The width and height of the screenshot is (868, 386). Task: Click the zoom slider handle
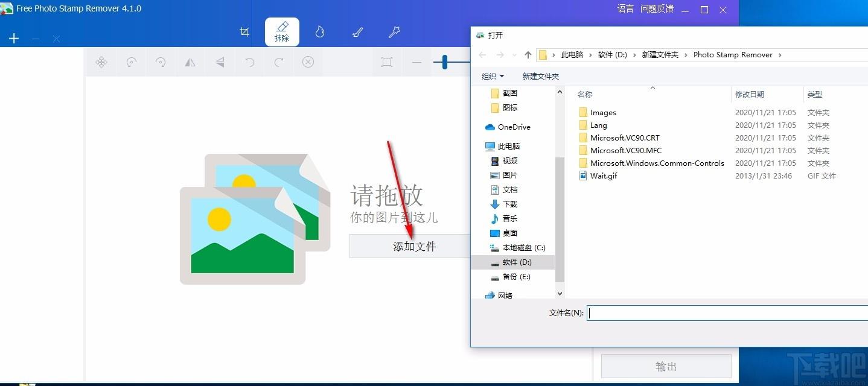tap(445, 62)
